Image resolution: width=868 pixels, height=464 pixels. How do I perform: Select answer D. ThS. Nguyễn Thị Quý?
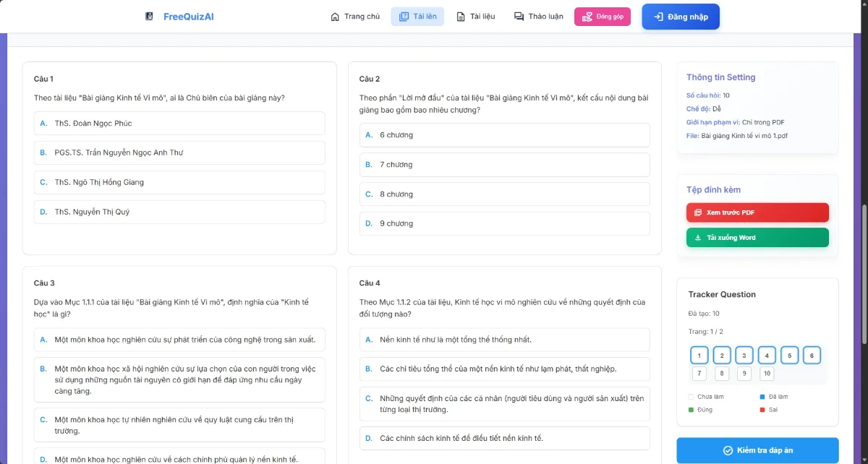[x=174, y=212]
